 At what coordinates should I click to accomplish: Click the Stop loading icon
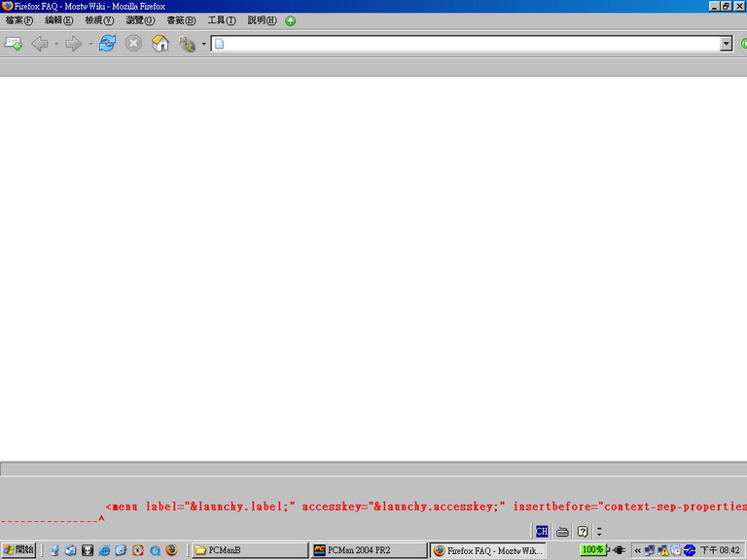tap(134, 44)
